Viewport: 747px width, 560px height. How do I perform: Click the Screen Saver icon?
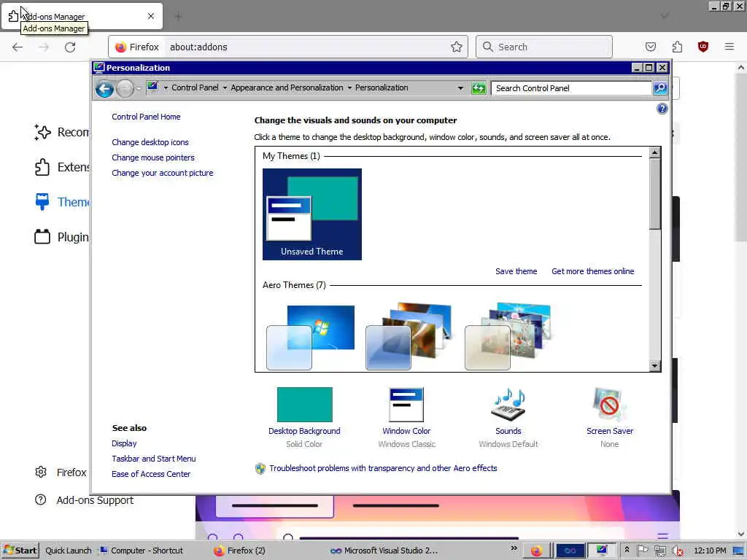[609, 404]
